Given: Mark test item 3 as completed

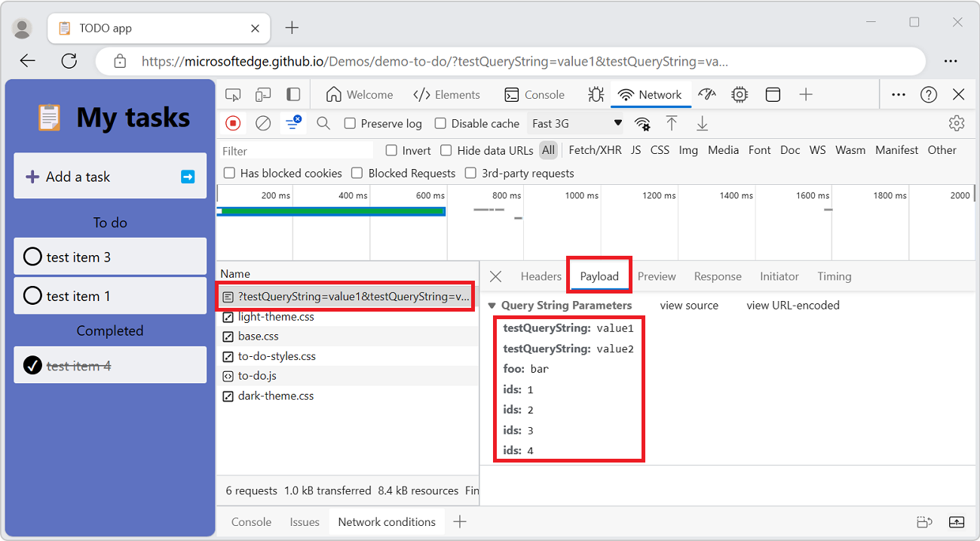Looking at the screenshot, I should click(x=32, y=257).
